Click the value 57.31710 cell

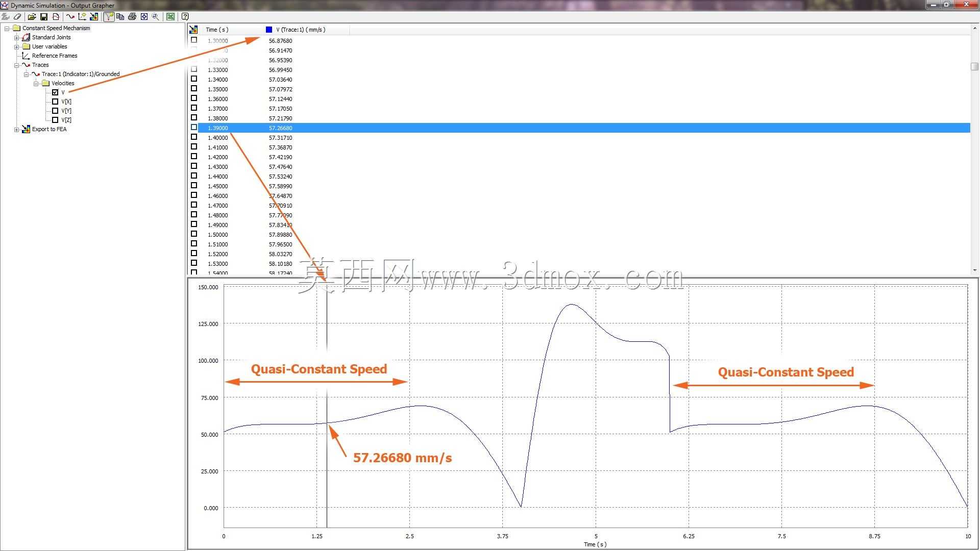click(280, 138)
